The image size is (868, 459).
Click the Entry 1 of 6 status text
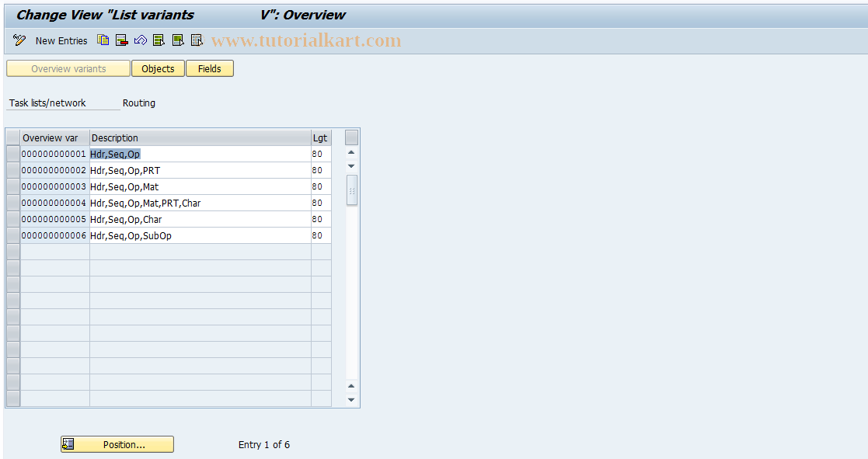[264, 444]
